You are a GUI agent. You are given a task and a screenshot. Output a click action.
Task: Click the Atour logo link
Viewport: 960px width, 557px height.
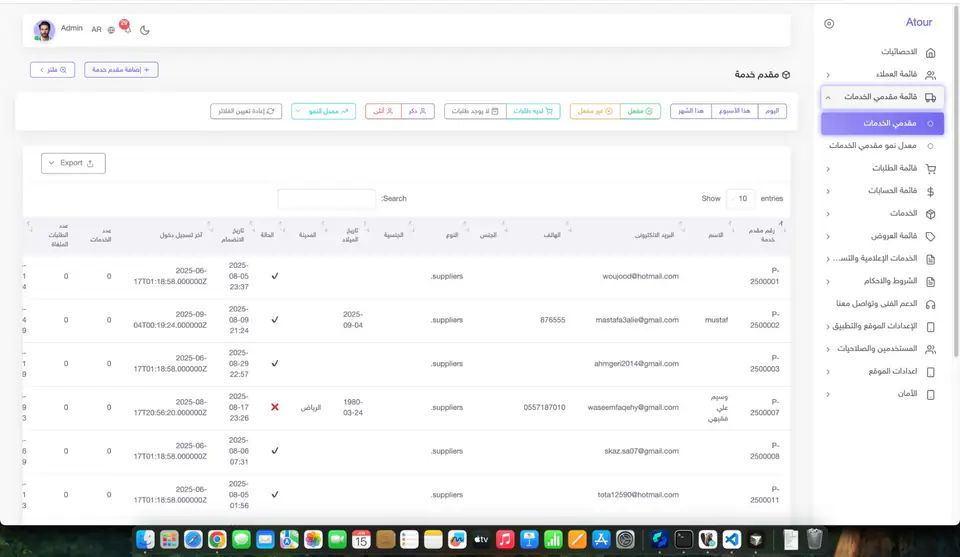(918, 23)
